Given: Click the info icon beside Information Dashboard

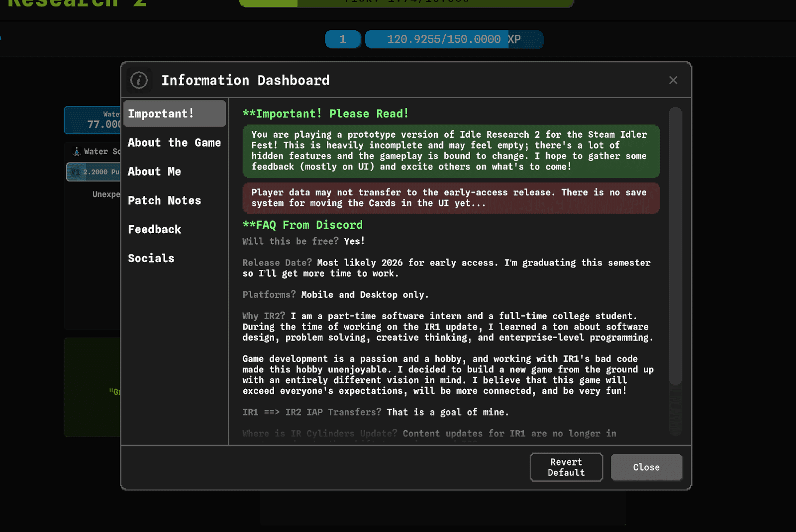Looking at the screenshot, I should click(139, 80).
